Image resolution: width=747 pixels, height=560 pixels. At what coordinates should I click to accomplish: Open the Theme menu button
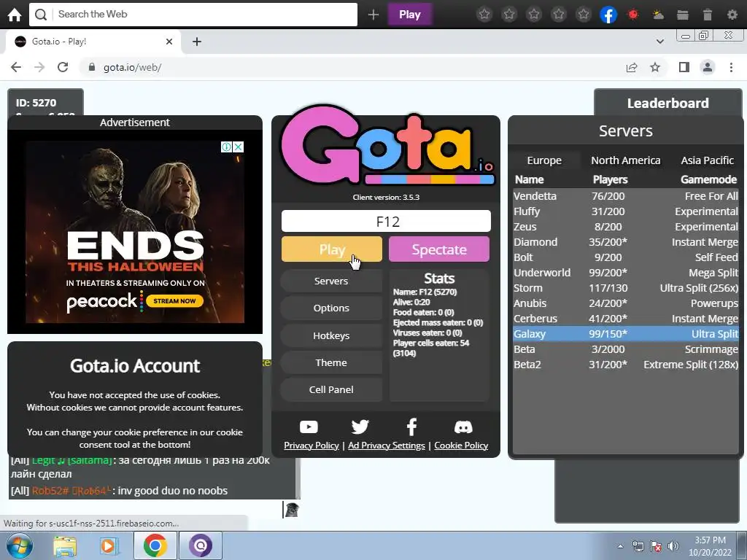tap(331, 363)
